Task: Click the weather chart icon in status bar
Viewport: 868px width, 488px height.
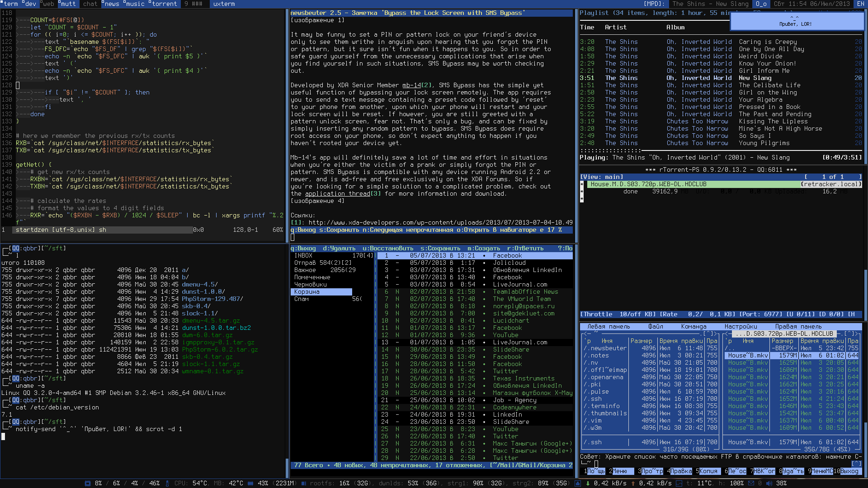Action: click(x=679, y=483)
